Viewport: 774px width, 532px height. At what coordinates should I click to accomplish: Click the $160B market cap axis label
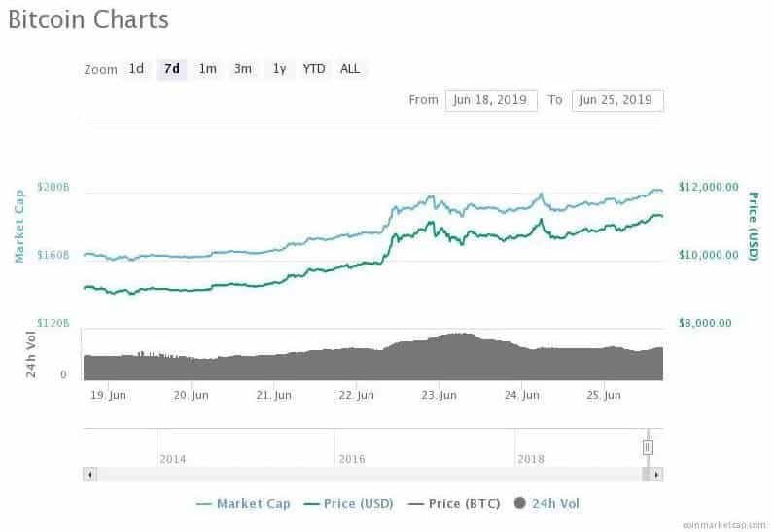coord(53,255)
